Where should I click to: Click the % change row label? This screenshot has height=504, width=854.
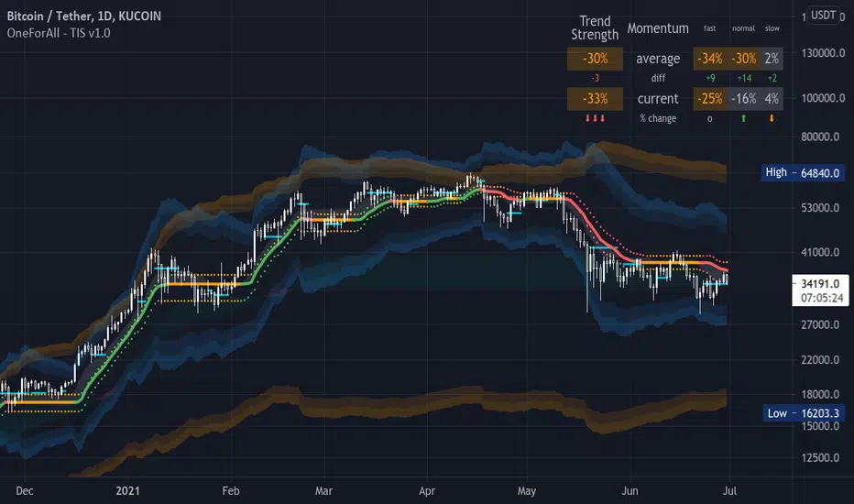coord(658,118)
